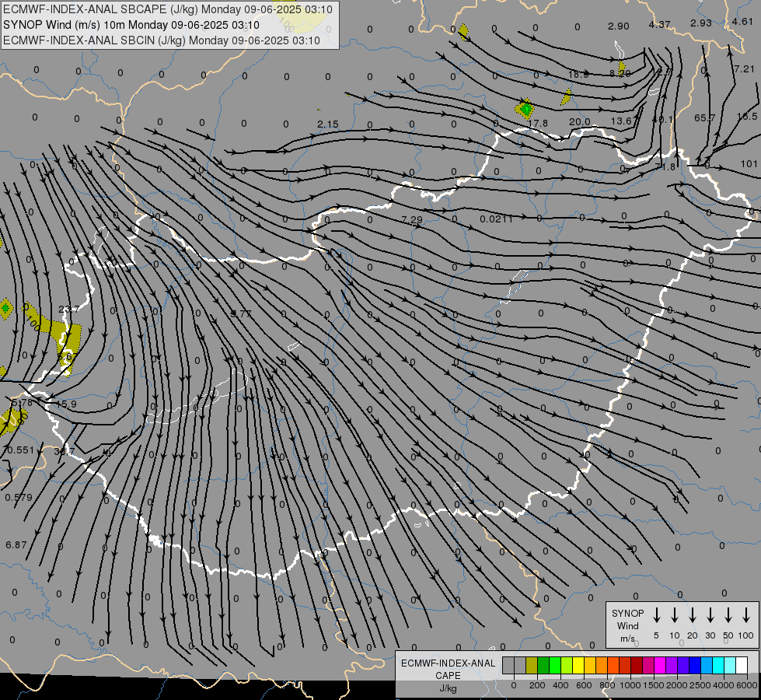The height and width of the screenshot is (700, 761).
Task: Click the 7.29 value on the map
Action: 412,219
